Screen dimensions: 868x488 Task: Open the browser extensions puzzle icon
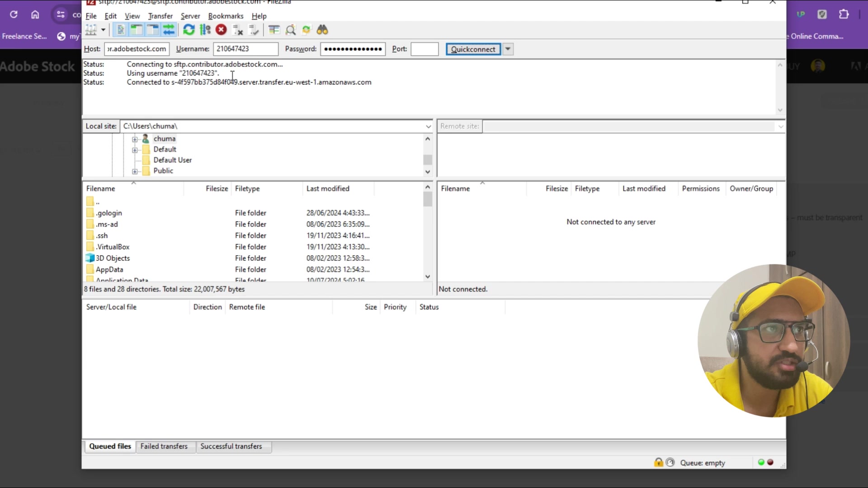tap(844, 14)
